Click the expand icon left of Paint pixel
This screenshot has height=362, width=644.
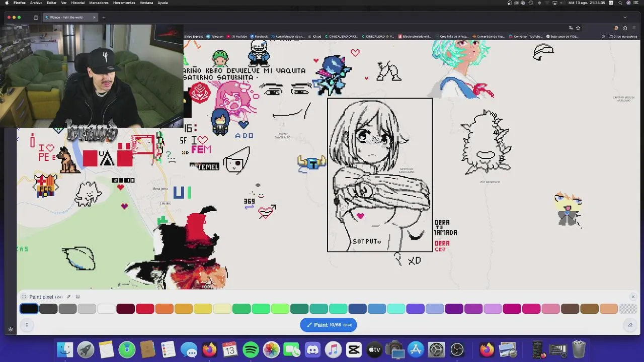coord(24,297)
